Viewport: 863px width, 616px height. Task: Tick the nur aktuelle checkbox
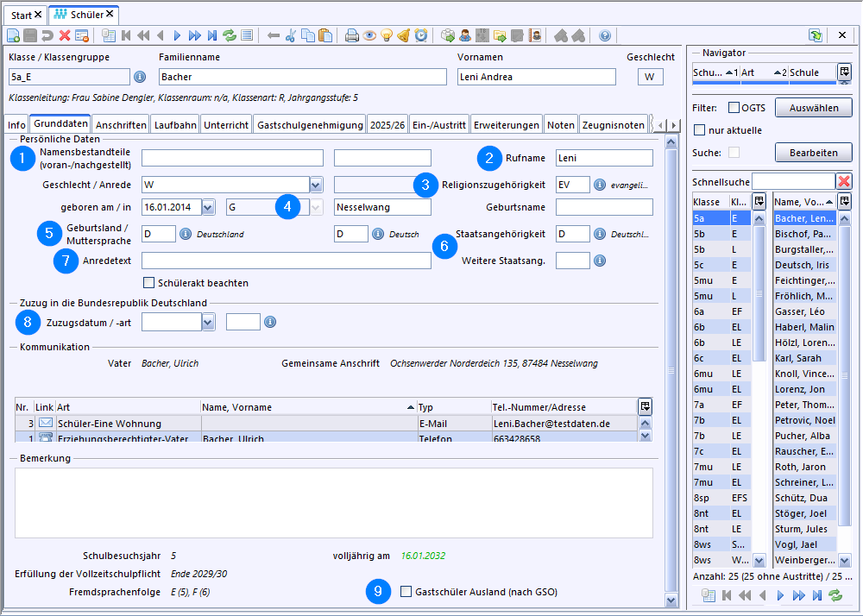[x=700, y=130]
